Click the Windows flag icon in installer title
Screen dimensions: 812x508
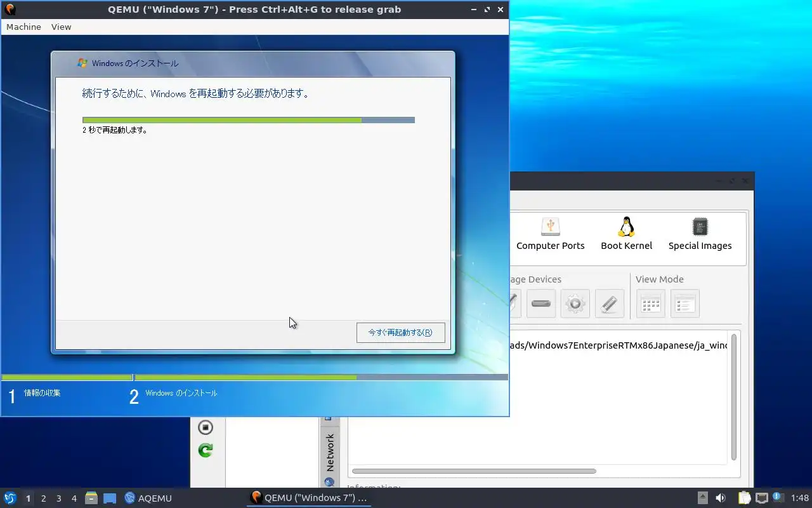click(82, 63)
